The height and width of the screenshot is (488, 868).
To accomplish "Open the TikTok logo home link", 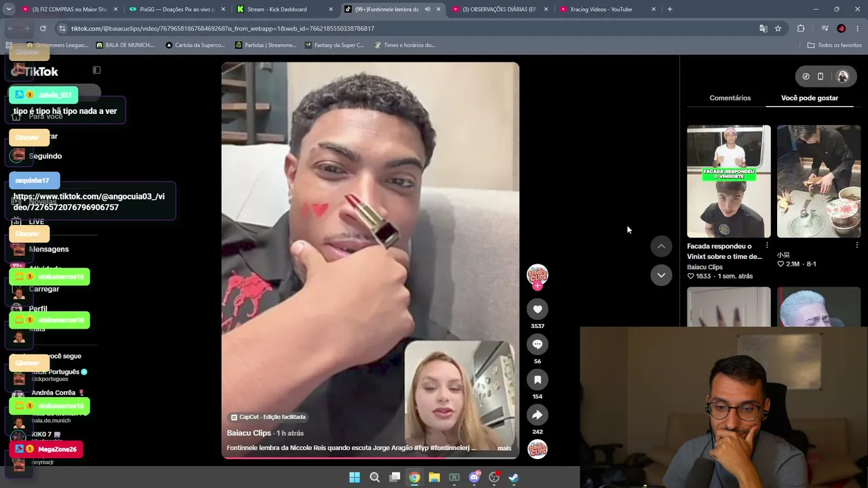I will [35, 71].
